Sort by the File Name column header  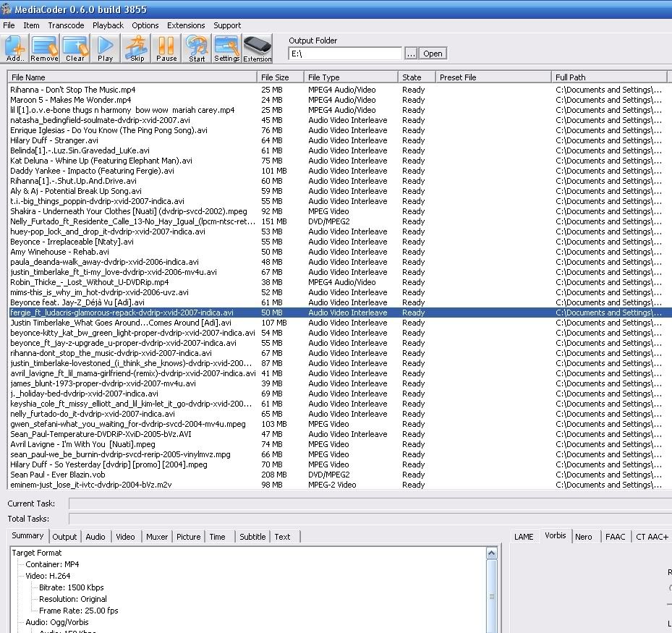click(x=132, y=77)
